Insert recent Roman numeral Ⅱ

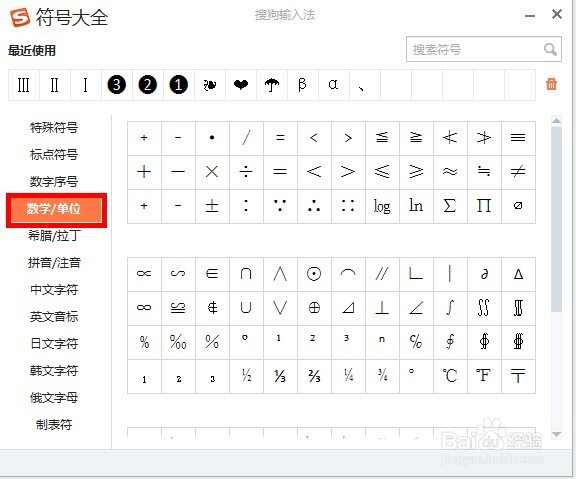tap(54, 85)
